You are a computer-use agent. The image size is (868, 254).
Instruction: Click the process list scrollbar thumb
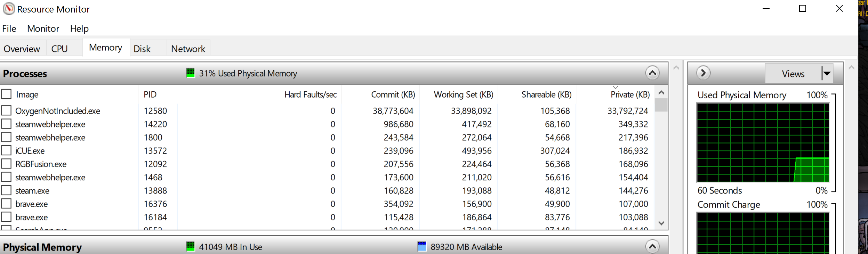(661, 105)
